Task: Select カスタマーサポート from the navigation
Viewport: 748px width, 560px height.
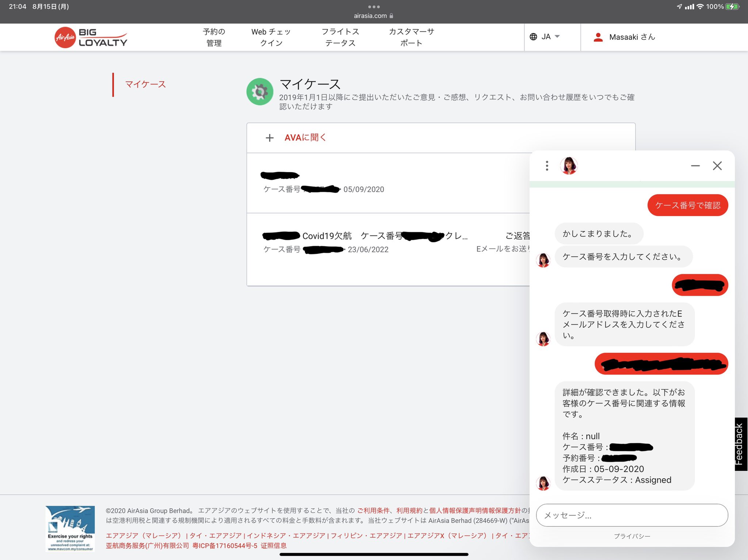Action: click(412, 37)
